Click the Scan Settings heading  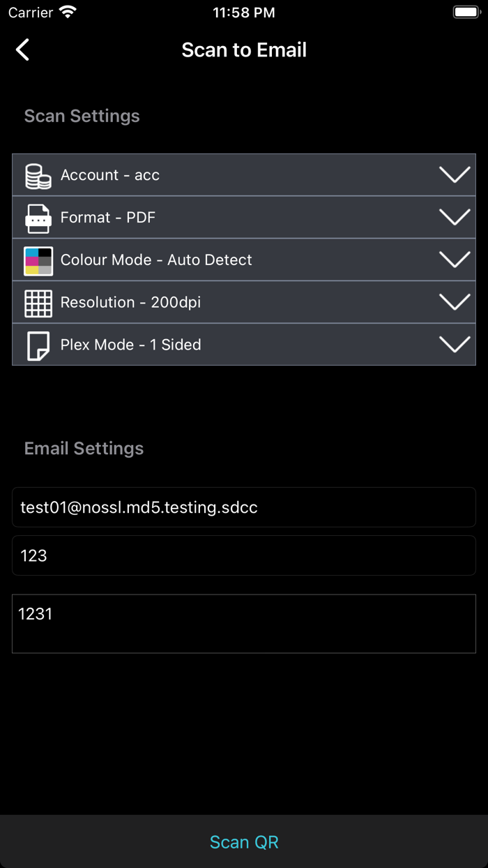click(x=82, y=116)
